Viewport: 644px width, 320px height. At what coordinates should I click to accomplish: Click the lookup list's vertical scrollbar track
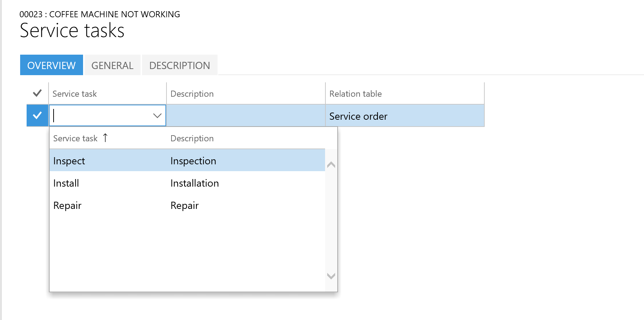tap(331, 220)
